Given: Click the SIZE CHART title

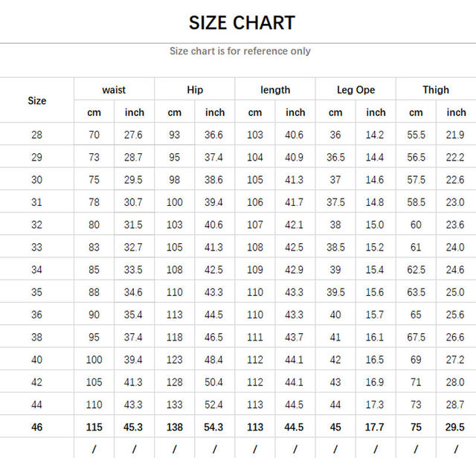Looking at the screenshot, I should (242, 22).
